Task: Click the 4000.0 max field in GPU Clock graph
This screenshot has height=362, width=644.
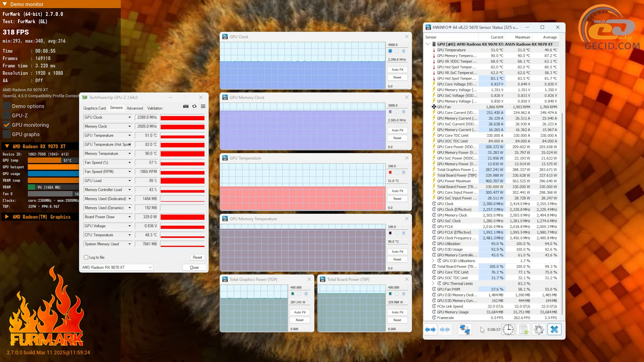Action: [397, 45]
